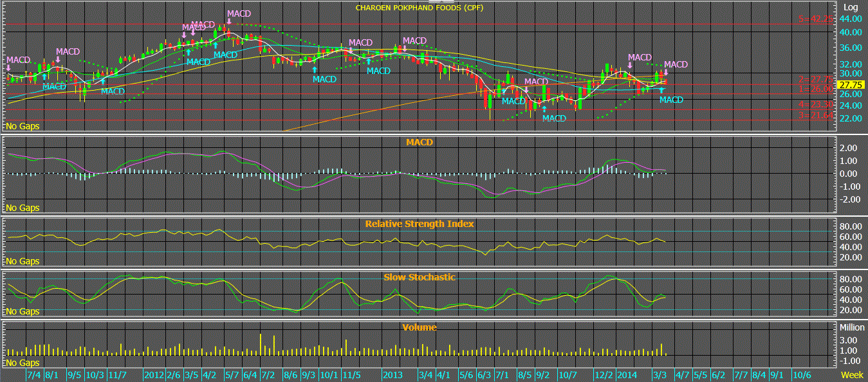This screenshot has width=868, height=382.
Task: Click the 40.00 value on Slow Stochastic scale
Action: tap(851, 300)
